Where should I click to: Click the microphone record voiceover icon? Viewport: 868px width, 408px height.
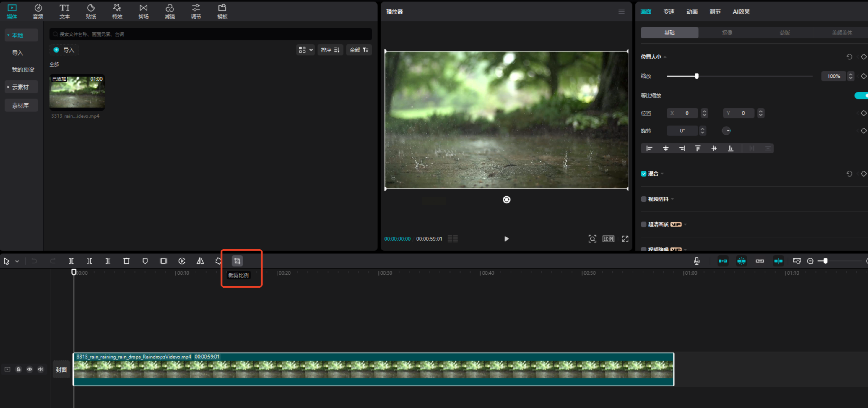click(x=696, y=261)
